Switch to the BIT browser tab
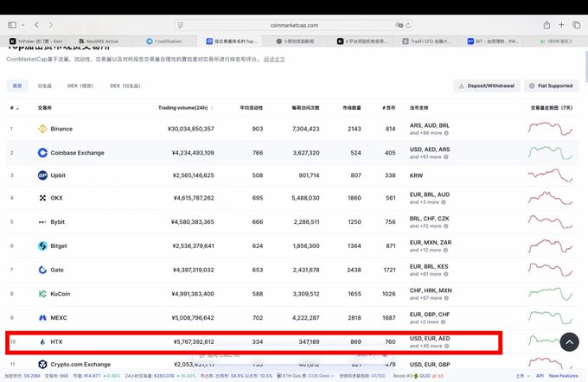The height and width of the screenshot is (382, 588). (x=493, y=41)
